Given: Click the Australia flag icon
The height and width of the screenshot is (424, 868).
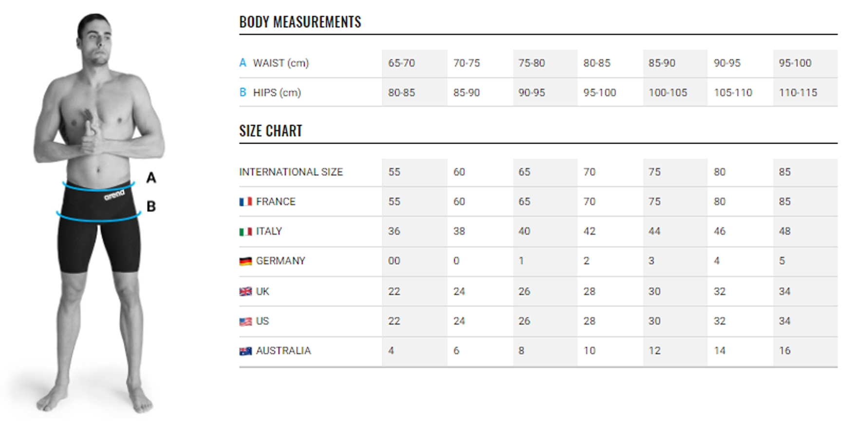Looking at the screenshot, I should point(245,351).
